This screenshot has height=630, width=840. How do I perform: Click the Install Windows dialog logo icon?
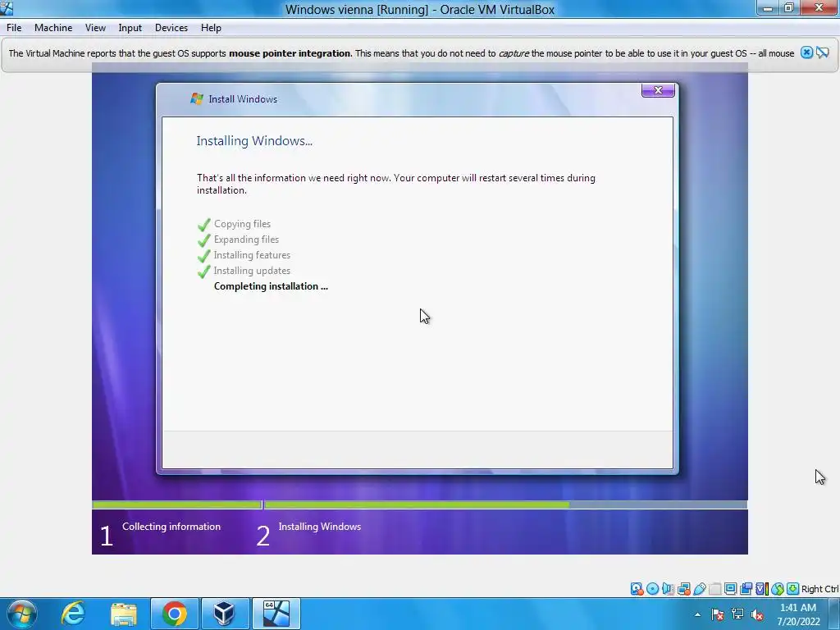(x=197, y=98)
